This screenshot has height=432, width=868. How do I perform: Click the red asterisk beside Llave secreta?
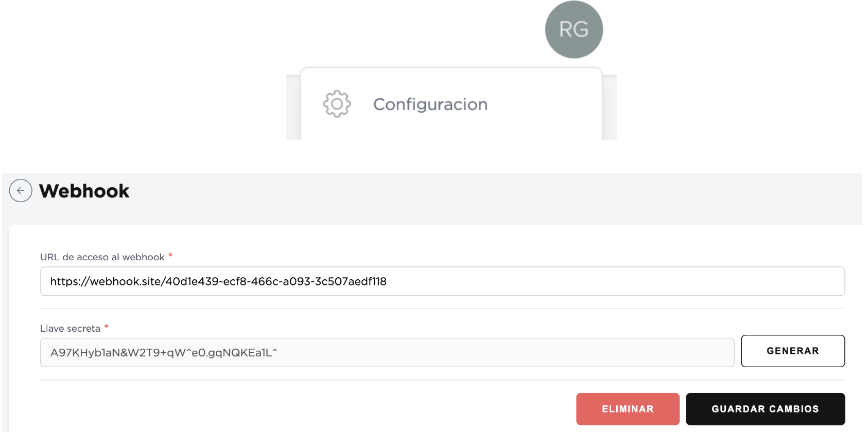pyautogui.click(x=106, y=327)
